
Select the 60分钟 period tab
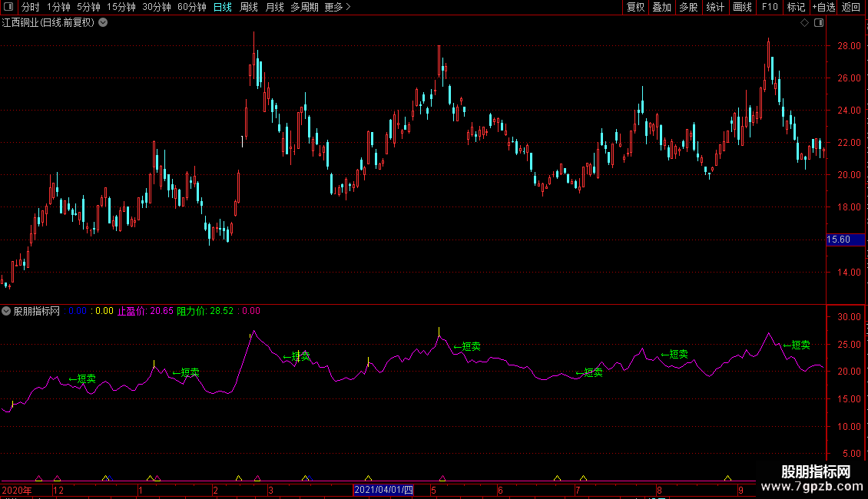191,7
